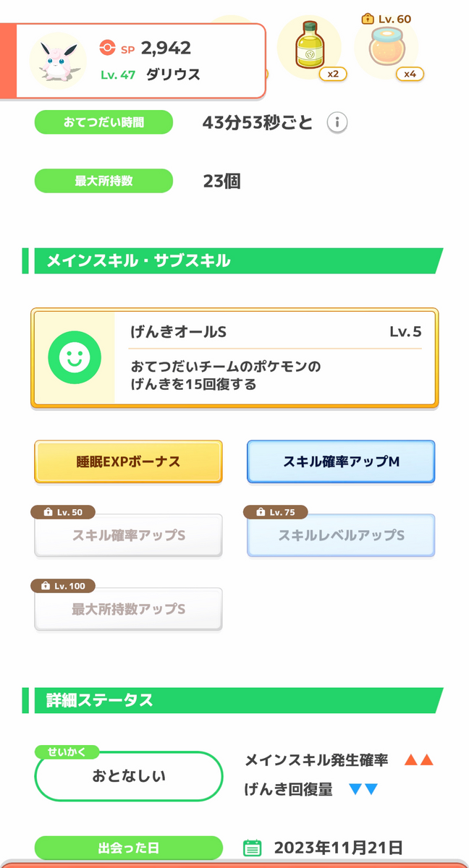Tap the 詳細ステータス section header
The image size is (469, 868).
232,700
